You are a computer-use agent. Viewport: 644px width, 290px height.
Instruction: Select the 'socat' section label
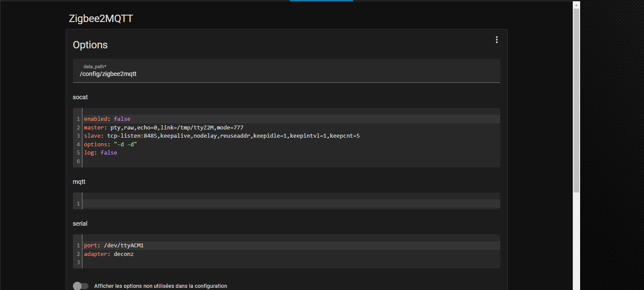(x=80, y=97)
